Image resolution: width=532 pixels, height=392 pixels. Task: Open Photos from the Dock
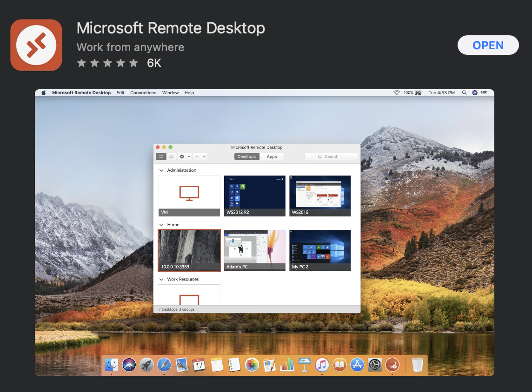[252, 365]
